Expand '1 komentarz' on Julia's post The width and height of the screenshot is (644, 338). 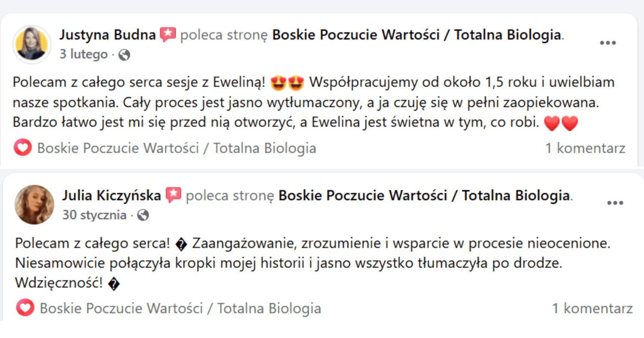[592, 308]
